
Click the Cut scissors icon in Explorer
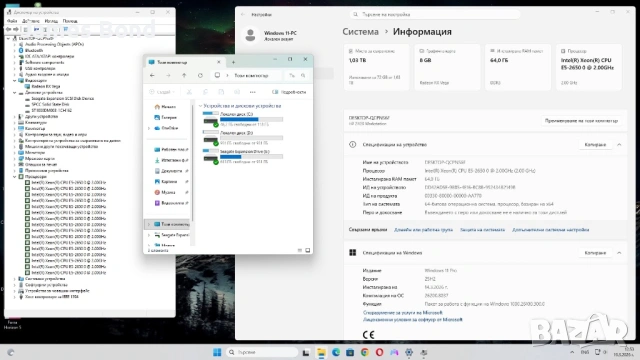(189, 92)
